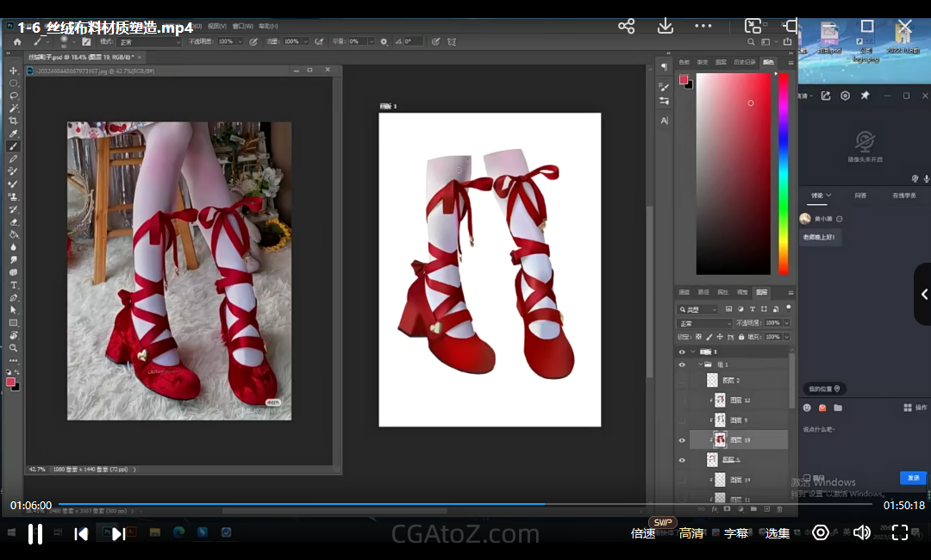Image resolution: width=931 pixels, height=560 pixels.
Task: Click the video download icon
Action: 665,26
